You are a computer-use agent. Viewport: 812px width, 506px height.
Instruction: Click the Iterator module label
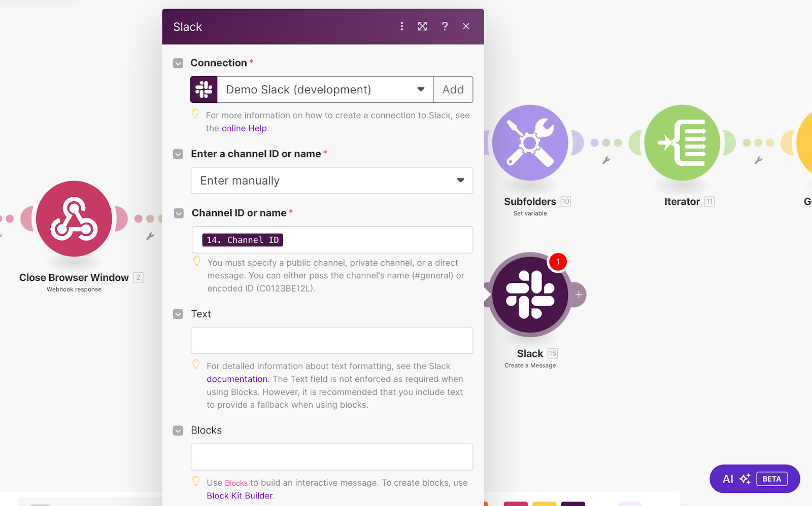pyautogui.click(x=682, y=201)
